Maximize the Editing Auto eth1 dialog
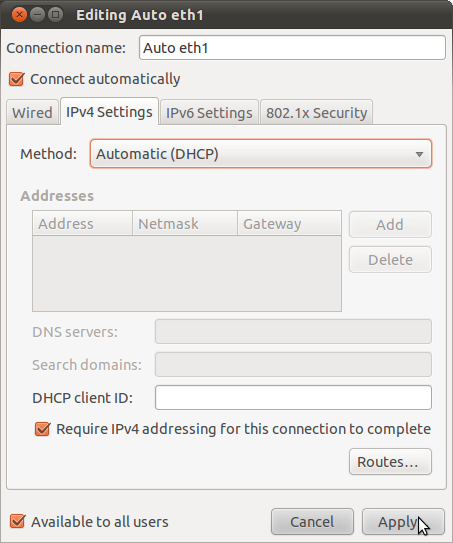 (x=55, y=15)
